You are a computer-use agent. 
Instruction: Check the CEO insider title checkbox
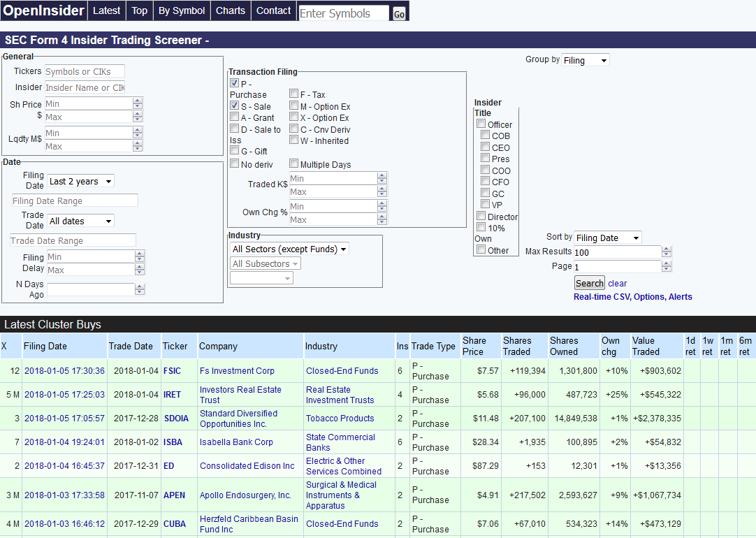(x=486, y=147)
